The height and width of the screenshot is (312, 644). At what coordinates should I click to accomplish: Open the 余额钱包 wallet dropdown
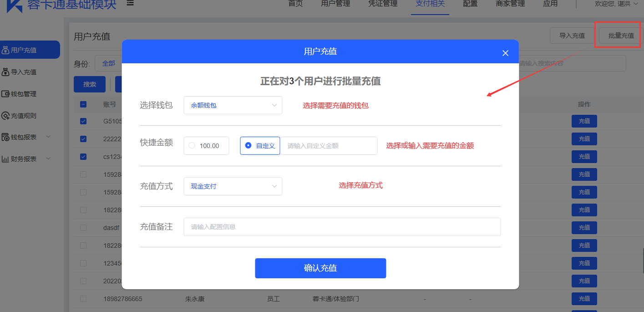[x=233, y=105]
